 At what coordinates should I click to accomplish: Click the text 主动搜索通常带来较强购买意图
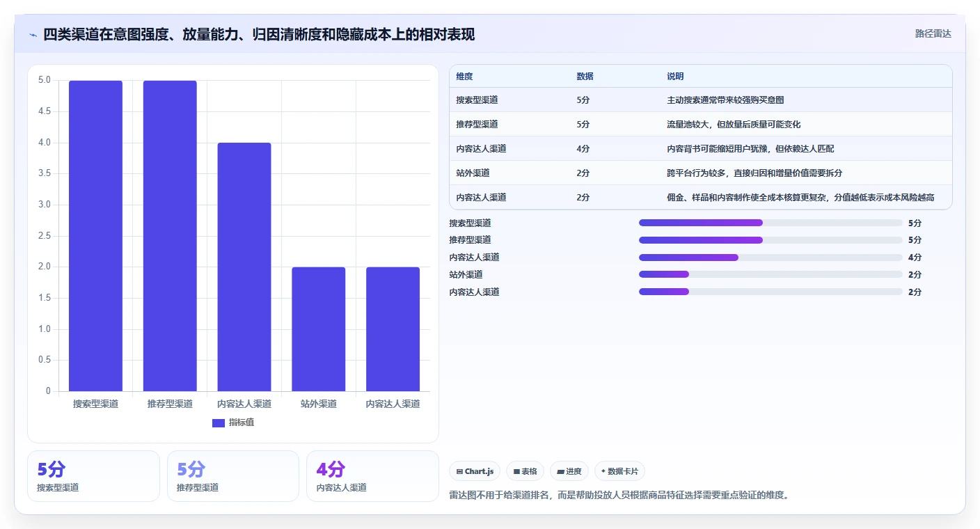click(725, 100)
